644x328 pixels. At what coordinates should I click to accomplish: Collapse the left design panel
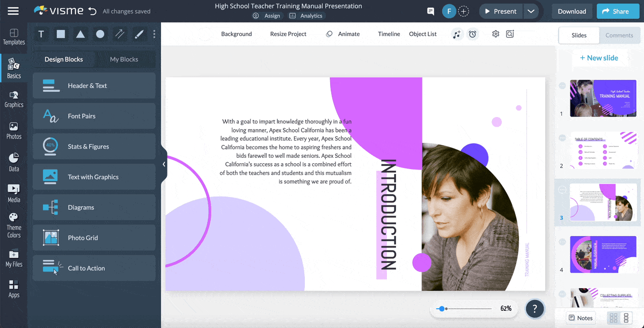click(164, 164)
